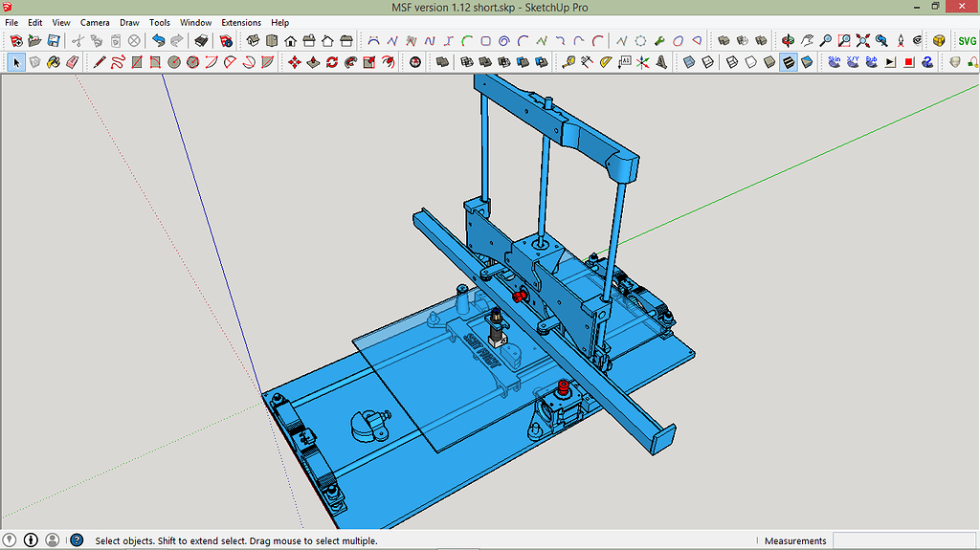The height and width of the screenshot is (550, 980).
Task: Pick the Eraser tool
Action: 72,62
